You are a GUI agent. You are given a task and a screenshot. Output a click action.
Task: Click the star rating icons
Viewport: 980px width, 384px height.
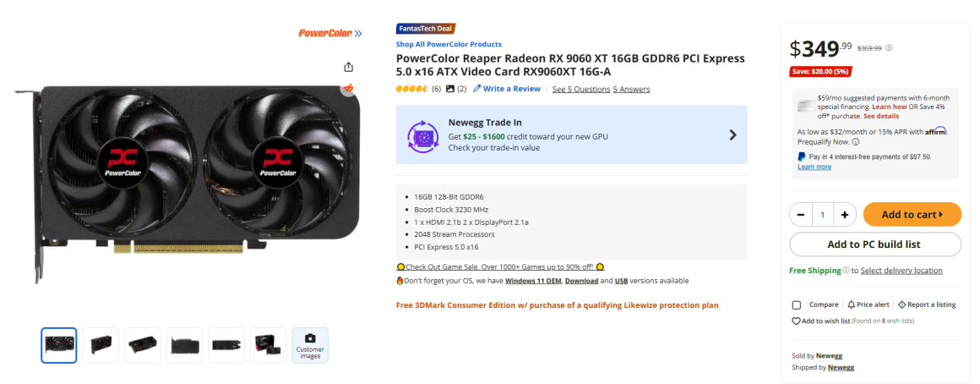click(x=411, y=89)
